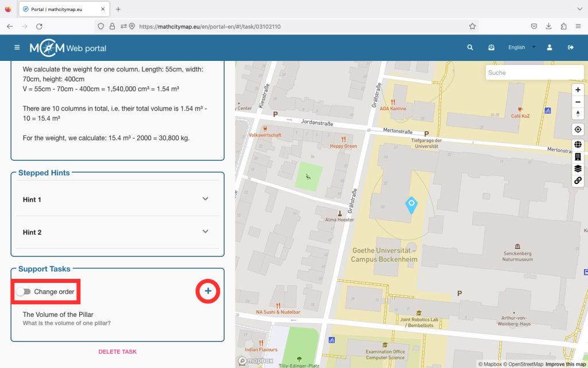Click the chain link map icon
The width and height of the screenshot is (588, 368).
coord(578,181)
